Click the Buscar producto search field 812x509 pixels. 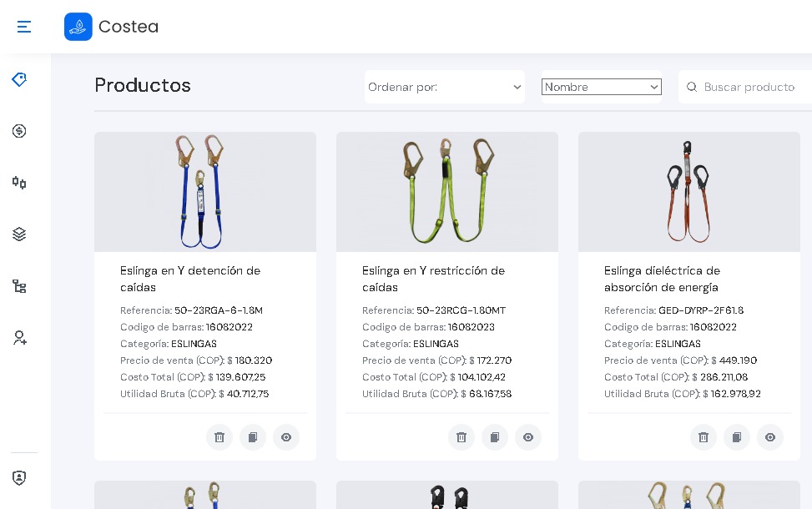[751, 87]
